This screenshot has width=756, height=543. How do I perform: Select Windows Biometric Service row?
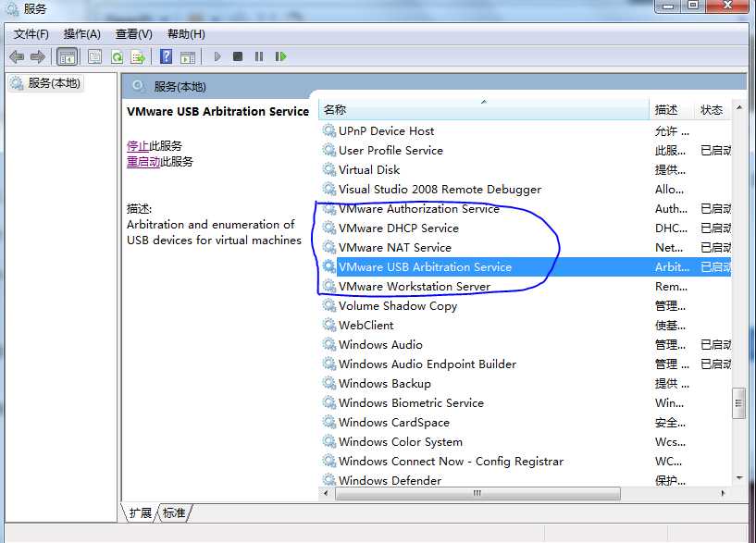(x=525, y=402)
